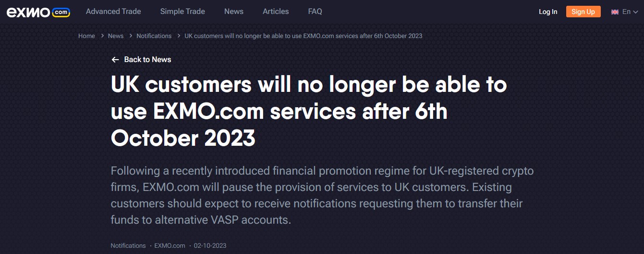
Task: Click News in the breadcrumb trail
Action: point(116,36)
